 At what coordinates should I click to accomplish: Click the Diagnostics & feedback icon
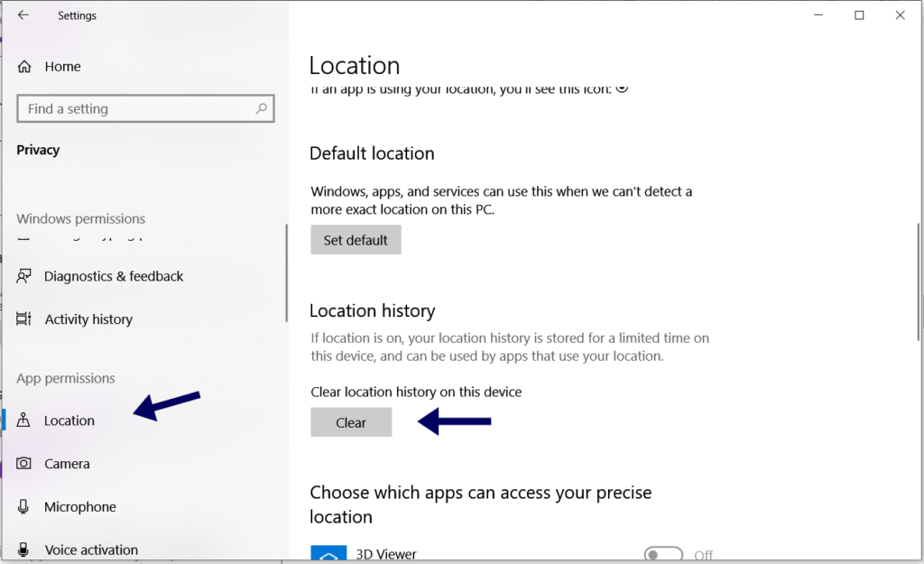(x=23, y=275)
